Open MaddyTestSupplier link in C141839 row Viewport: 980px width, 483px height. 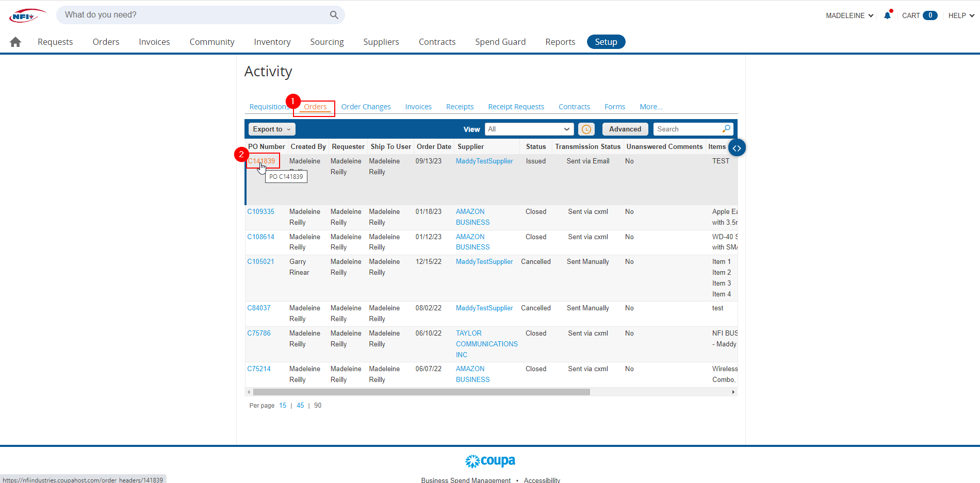[484, 161]
